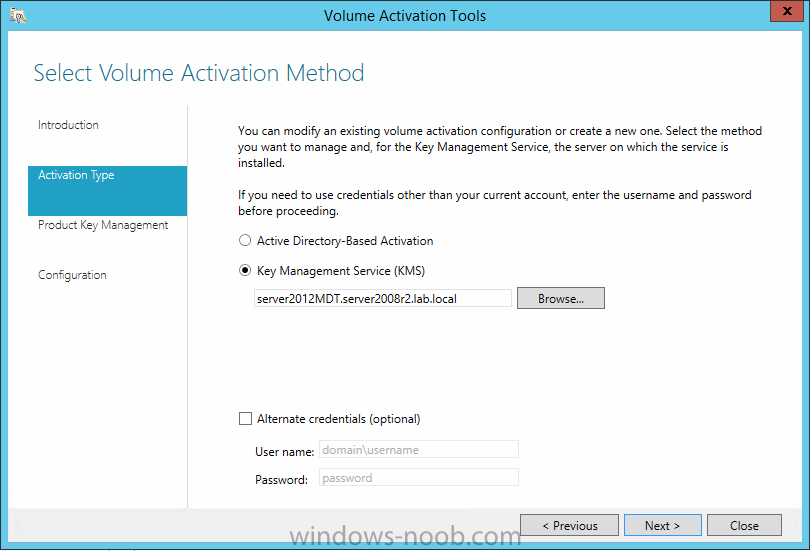Close the Volume Activation Tools window
The height and width of the screenshot is (551, 810).
pos(786,11)
